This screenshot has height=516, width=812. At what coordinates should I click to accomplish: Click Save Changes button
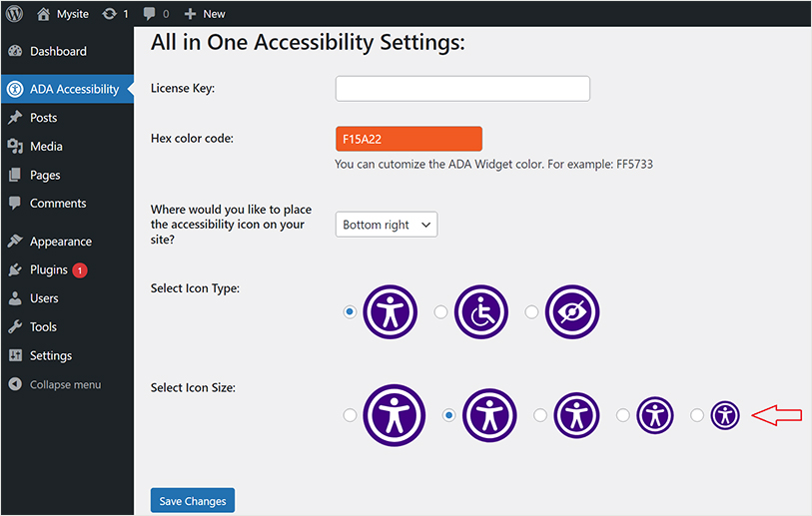[x=193, y=500]
